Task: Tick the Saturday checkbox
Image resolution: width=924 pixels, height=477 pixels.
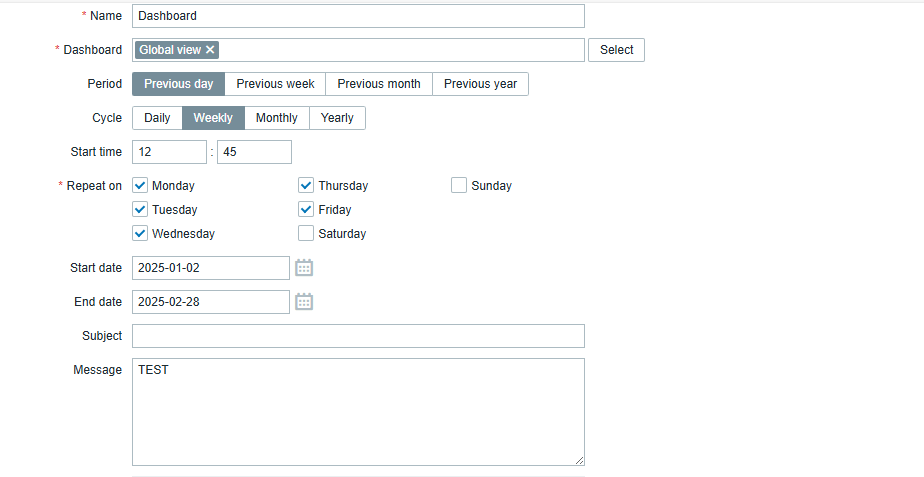Action: 306,233
